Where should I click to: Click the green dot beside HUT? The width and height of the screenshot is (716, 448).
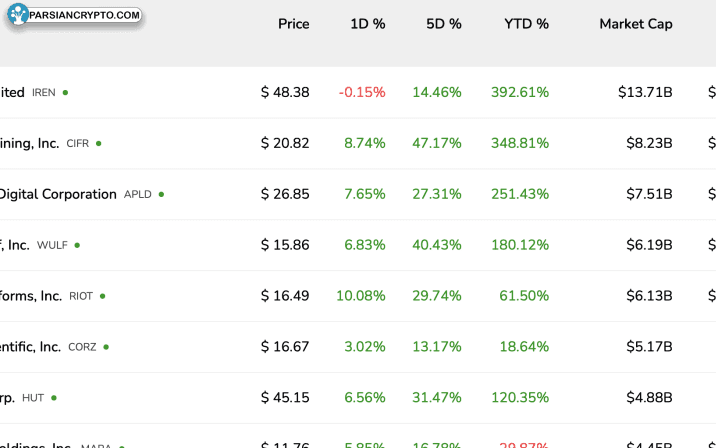(54, 398)
